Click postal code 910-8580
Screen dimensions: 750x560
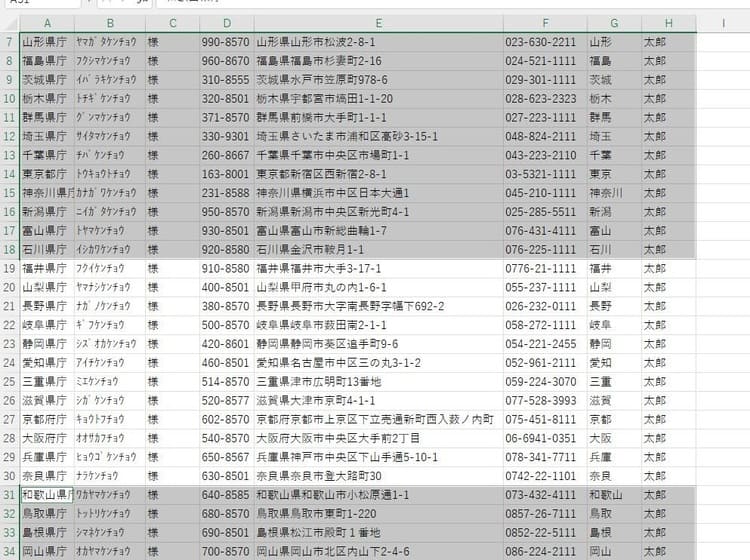[227, 269]
